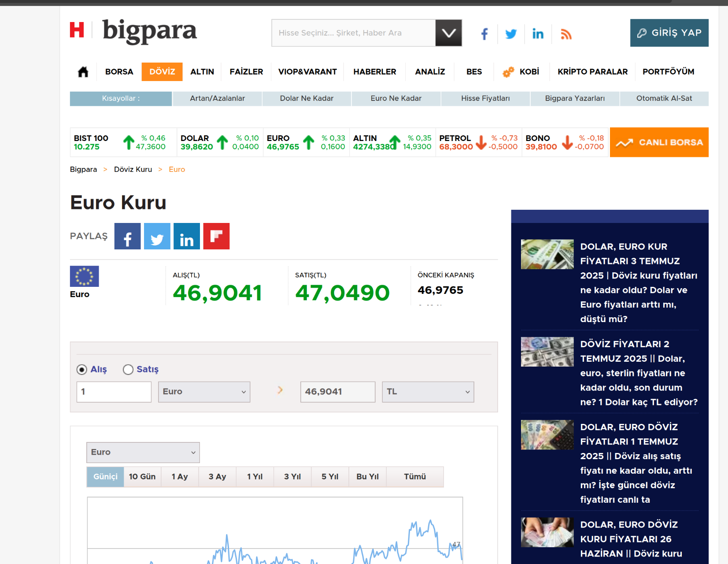The height and width of the screenshot is (564, 728).
Task: Open Bigpara Yazarları shortcut
Action: pyautogui.click(x=575, y=99)
